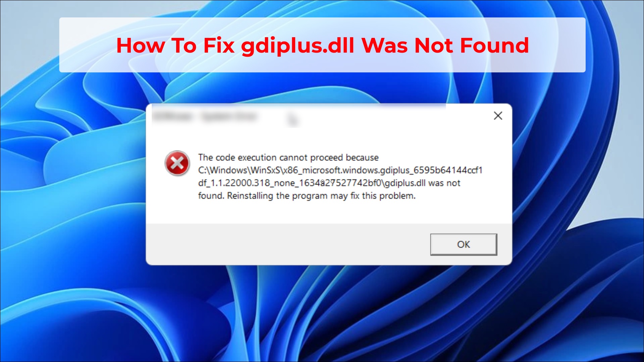Close the error dialog with X

coord(498,116)
